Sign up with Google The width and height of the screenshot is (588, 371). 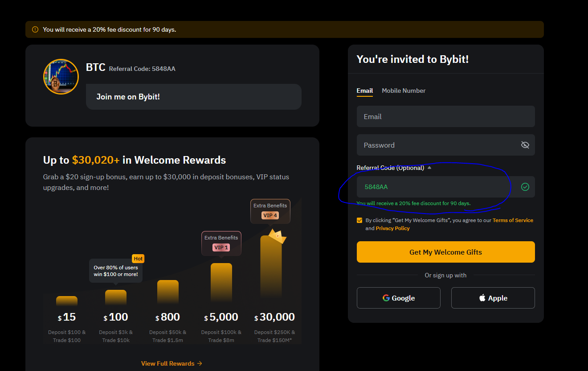[398, 298]
